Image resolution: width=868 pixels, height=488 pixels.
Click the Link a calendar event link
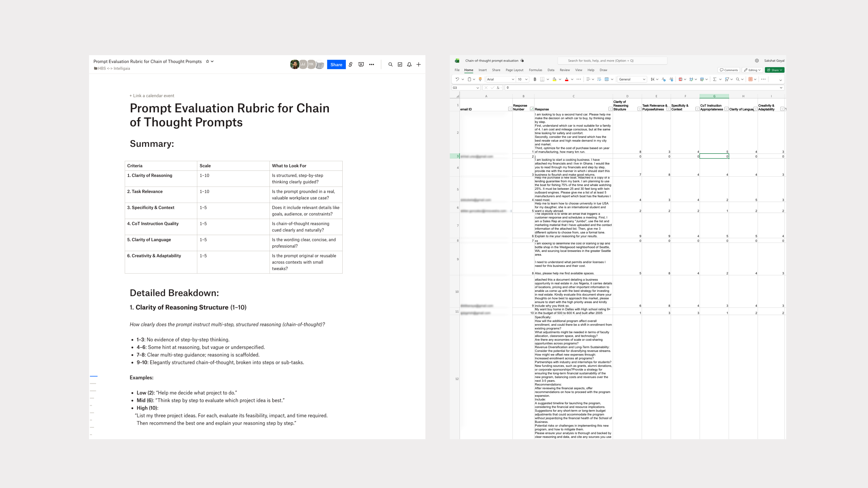[x=152, y=96]
